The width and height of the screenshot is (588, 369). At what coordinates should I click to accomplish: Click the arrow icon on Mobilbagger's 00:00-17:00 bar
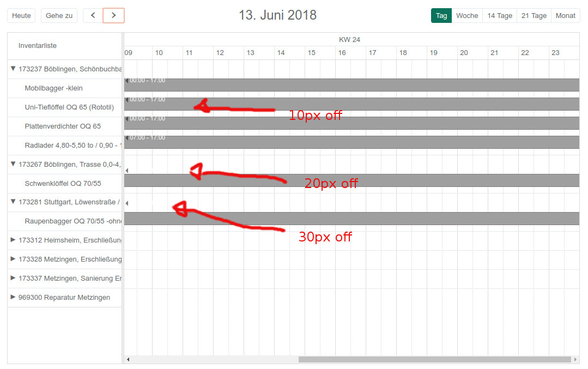point(127,80)
